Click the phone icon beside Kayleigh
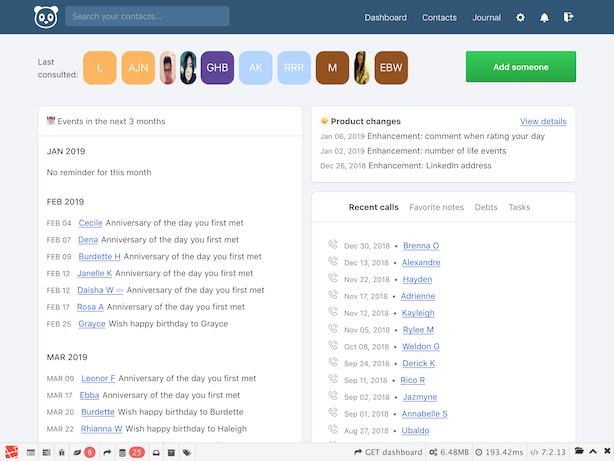614x461 pixels. 333,312
